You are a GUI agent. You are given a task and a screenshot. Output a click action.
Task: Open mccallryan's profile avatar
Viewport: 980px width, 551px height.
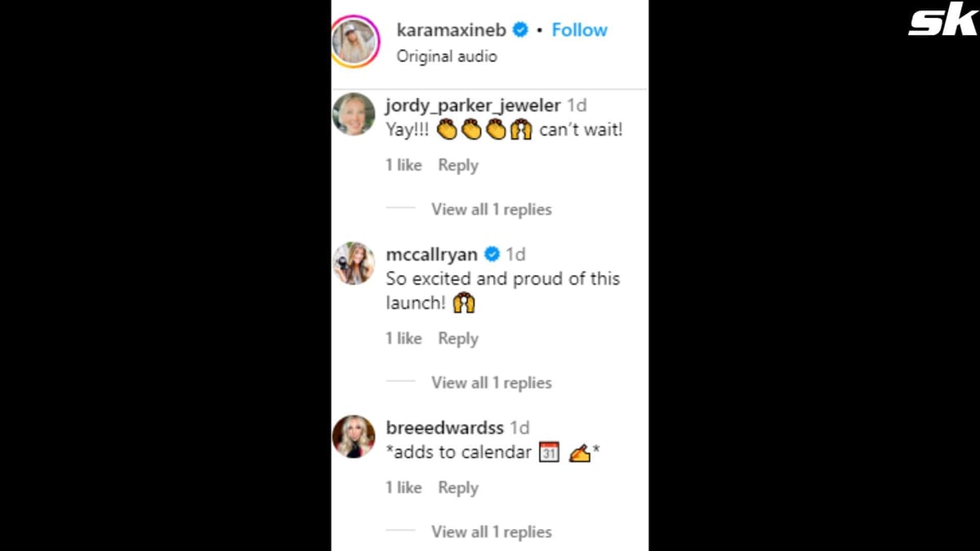354,263
